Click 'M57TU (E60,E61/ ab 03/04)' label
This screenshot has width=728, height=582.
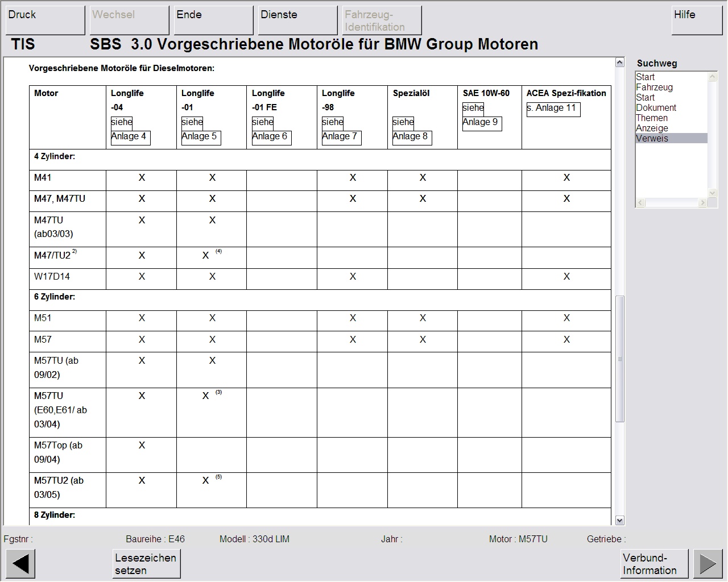[60, 410]
